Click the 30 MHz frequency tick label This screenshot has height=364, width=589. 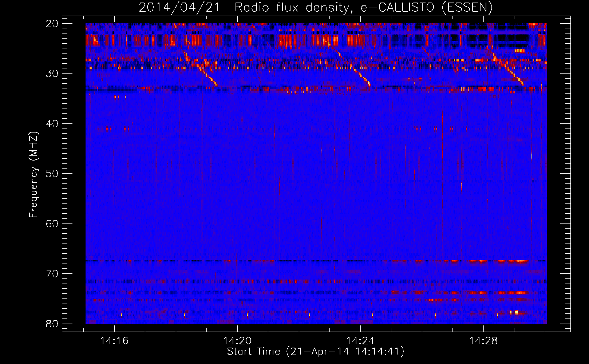[52, 74]
